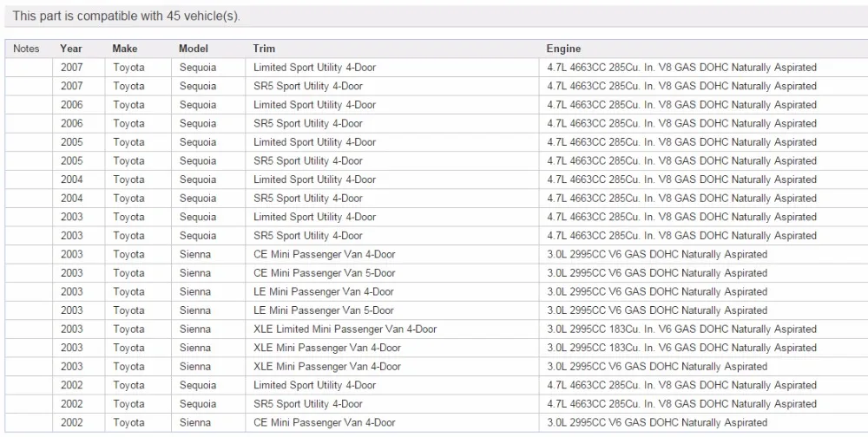Select 4.7L V8 engine text for 2002 SR5
The width and height of the screenshot is (868, 437).
click(682, 404)
